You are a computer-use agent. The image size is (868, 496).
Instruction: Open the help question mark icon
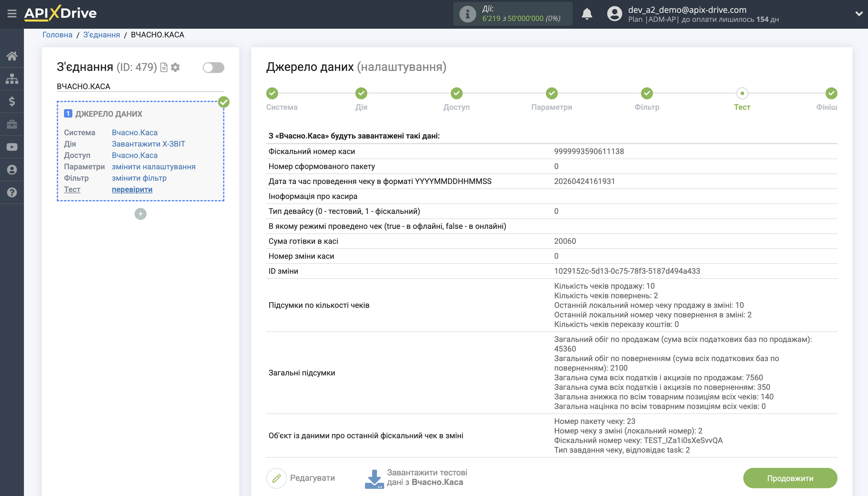[x=12, y=192]
